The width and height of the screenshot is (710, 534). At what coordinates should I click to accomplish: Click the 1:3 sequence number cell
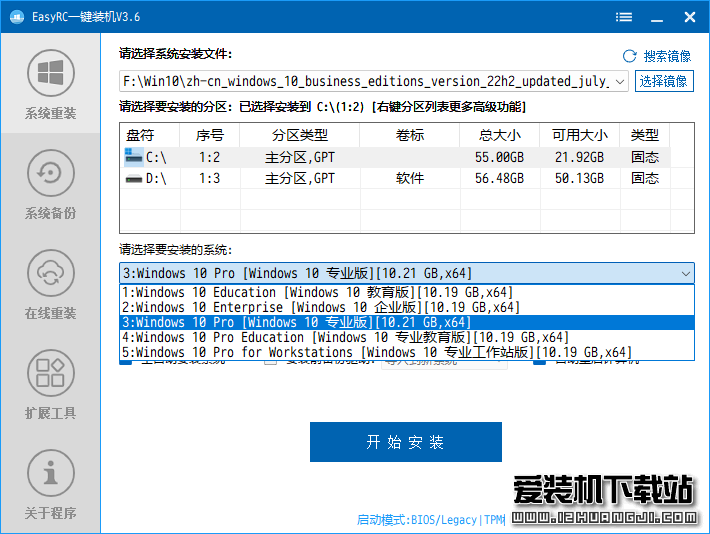(x=210, y=178)
